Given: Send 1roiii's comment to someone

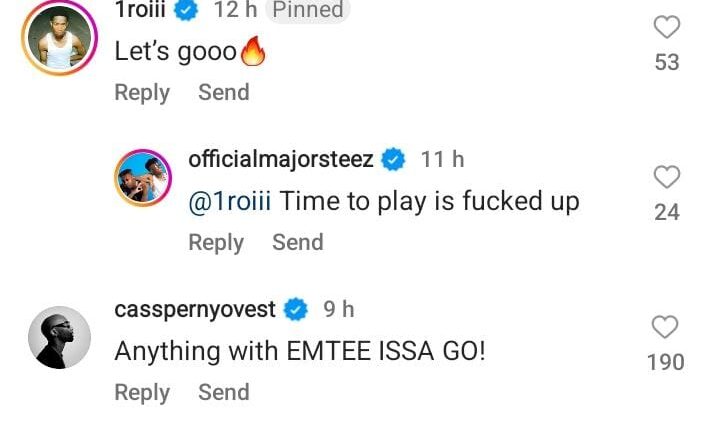Looking at the screenshot, I should coord(223,92).
